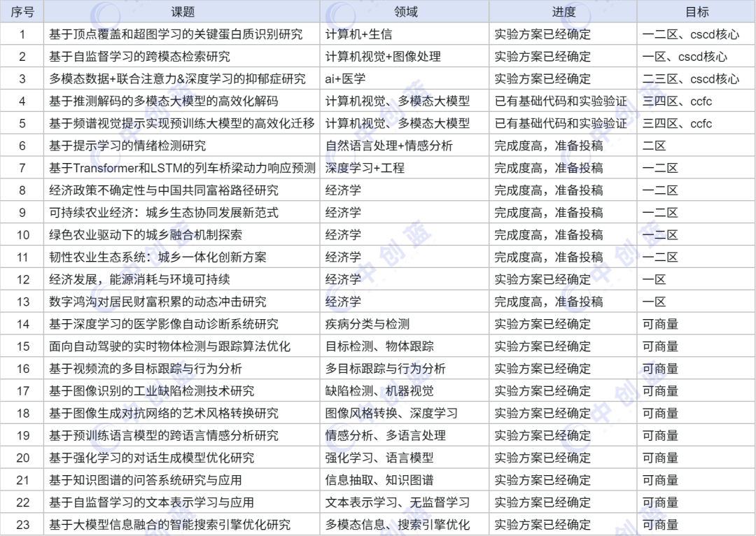756x536 pixels.
Task: Click topic "基于深度学习的医学影像自动诊断系统研究"
Action: click(164, 324)
